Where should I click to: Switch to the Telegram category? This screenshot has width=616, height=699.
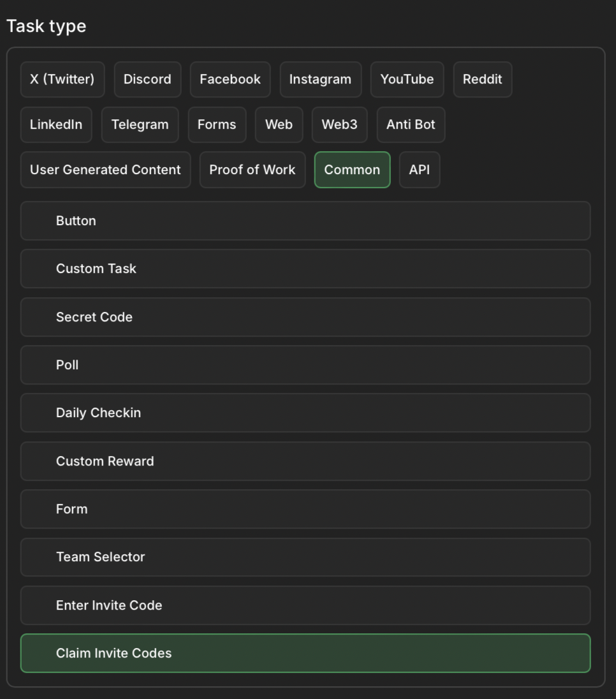(140, 125)
